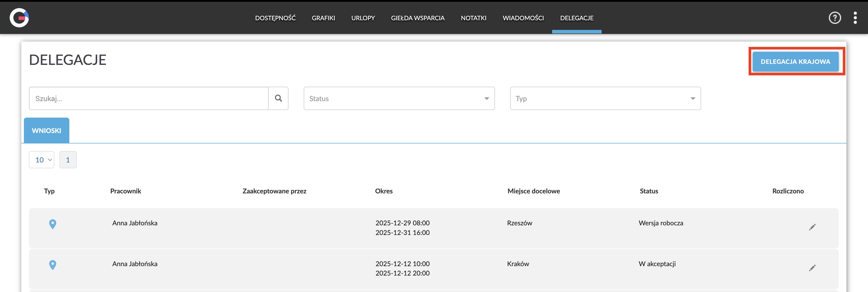Go to the Urlopy menu item
Image resolution: width=868 pixels, height=292 pixels.
pos(363,18)
